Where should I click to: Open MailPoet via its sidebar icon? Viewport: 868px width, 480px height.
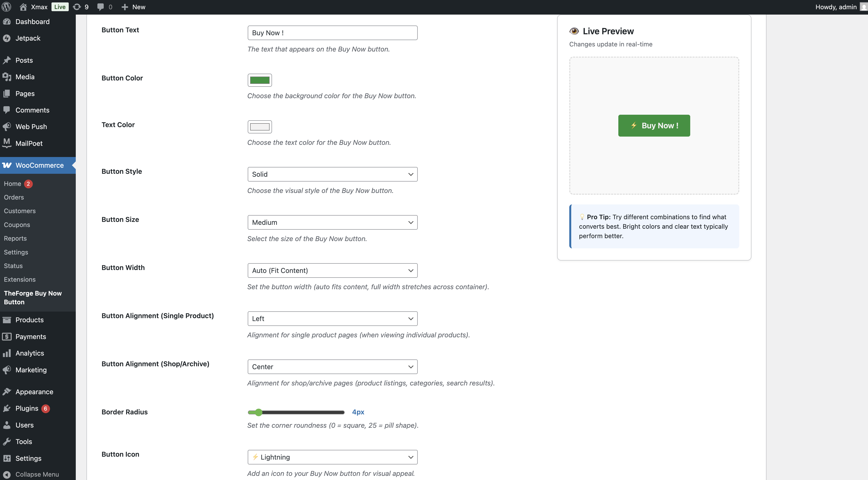(x=7, y=143)
